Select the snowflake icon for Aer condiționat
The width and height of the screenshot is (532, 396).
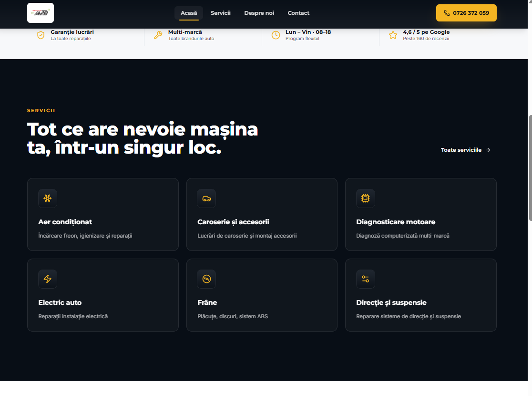coord(48,198)
